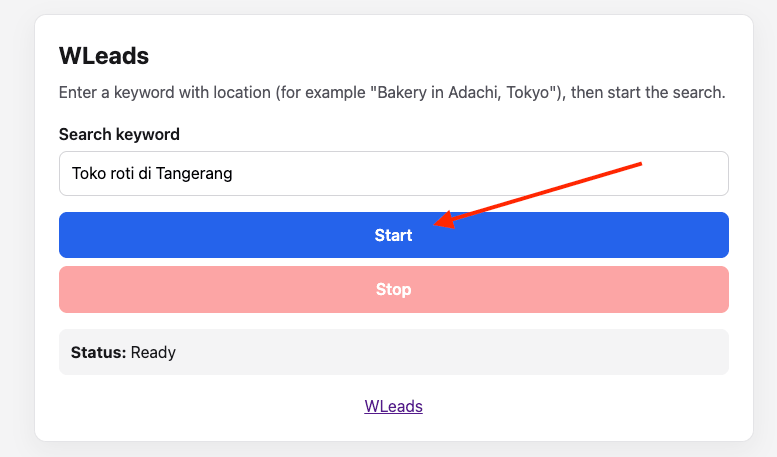Click the red arrow's pointed head

pos(444,220)
